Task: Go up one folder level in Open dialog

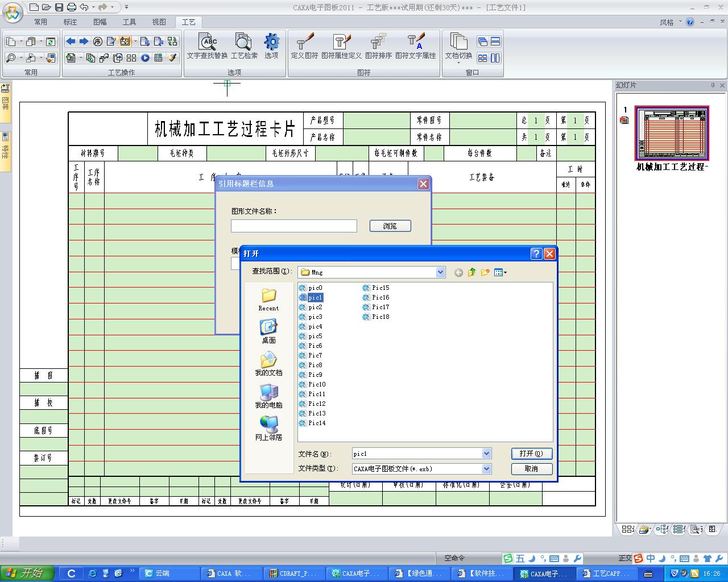Action: pos(471,273)
